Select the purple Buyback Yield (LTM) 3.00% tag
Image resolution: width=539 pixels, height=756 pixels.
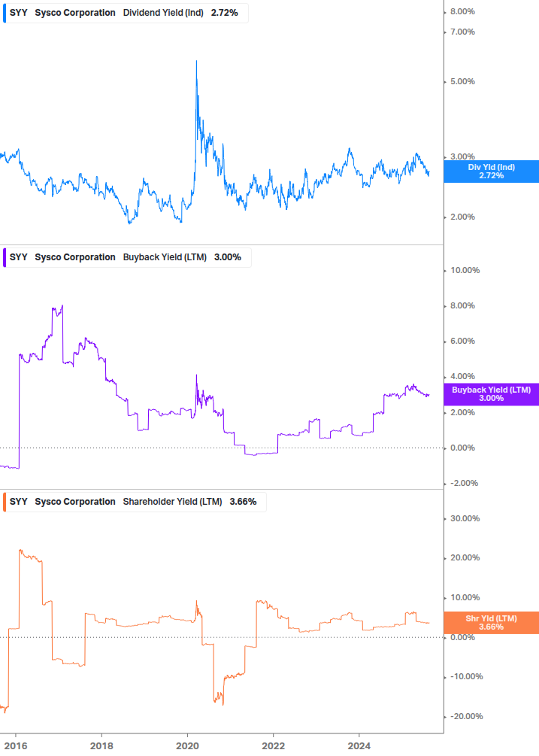tap(491, 394)
